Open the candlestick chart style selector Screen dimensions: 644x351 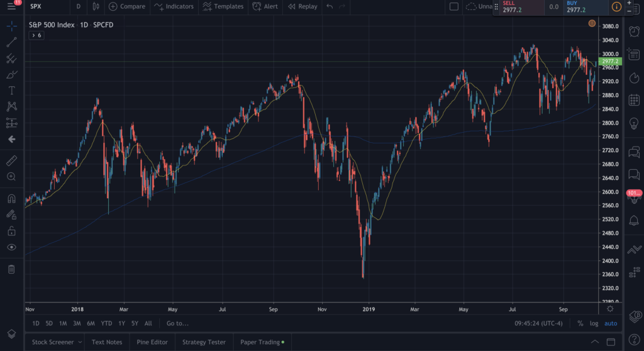coord(96,6)
